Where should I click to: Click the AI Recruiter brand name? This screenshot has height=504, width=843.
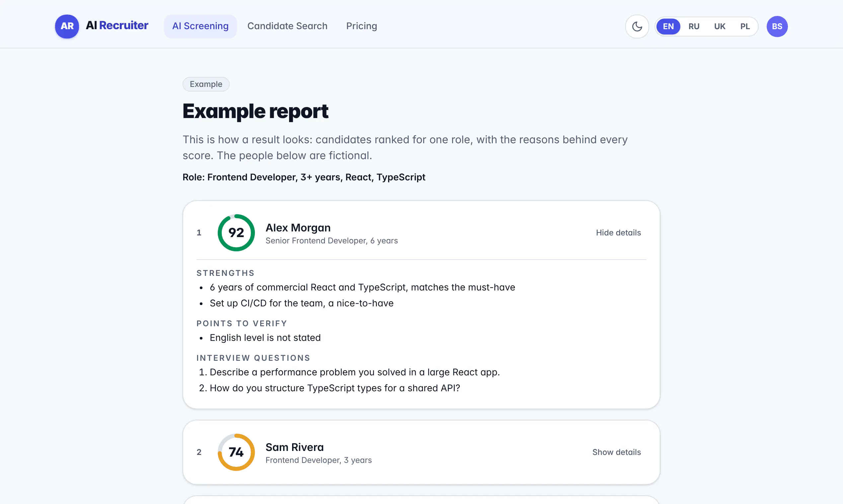[117, 26]
